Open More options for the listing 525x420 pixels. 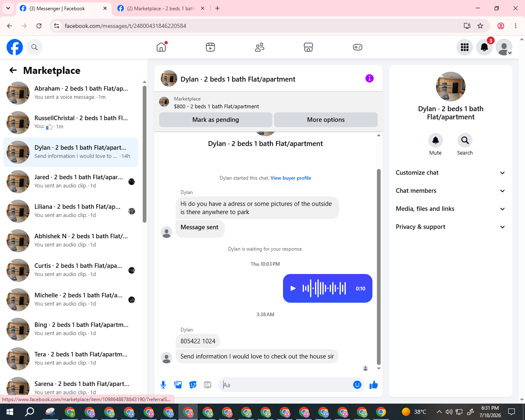326,120
